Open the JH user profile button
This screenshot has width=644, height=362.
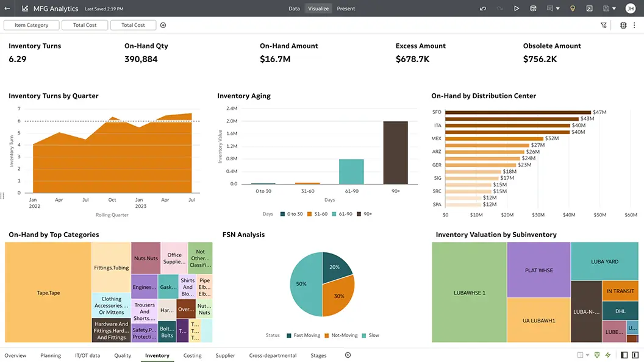click(630, 9)
